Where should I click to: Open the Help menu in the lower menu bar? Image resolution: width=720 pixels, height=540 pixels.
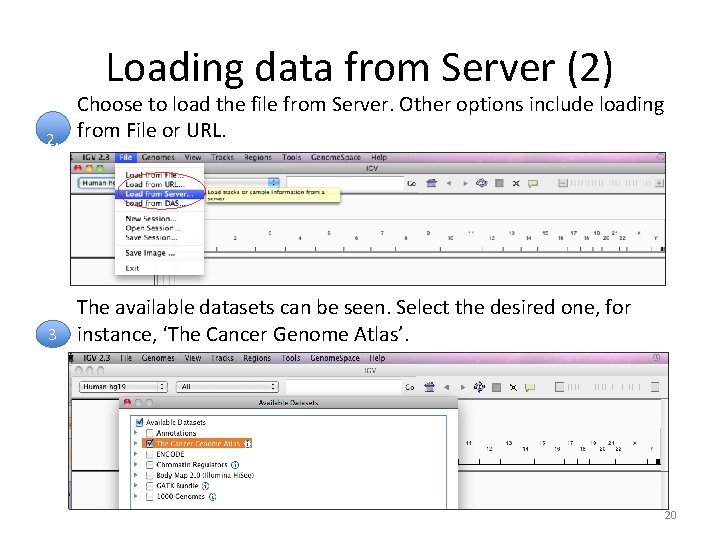pyautogui.click(x=377, y=358)
